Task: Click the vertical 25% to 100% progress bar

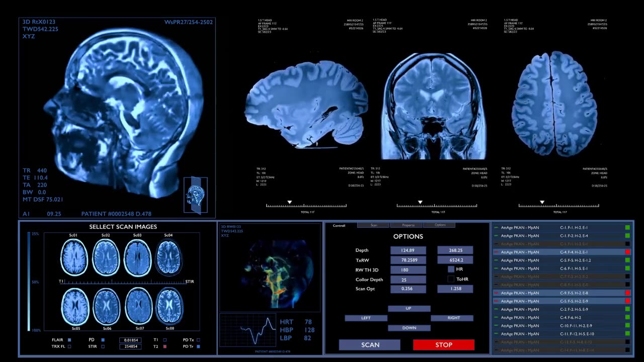Action: (x=29, y=282)
